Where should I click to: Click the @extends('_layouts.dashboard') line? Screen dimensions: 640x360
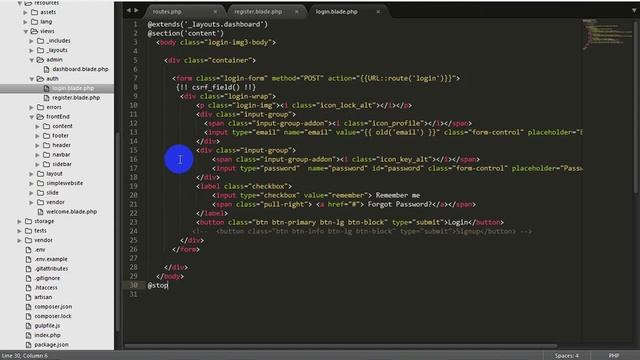(208, 24)
